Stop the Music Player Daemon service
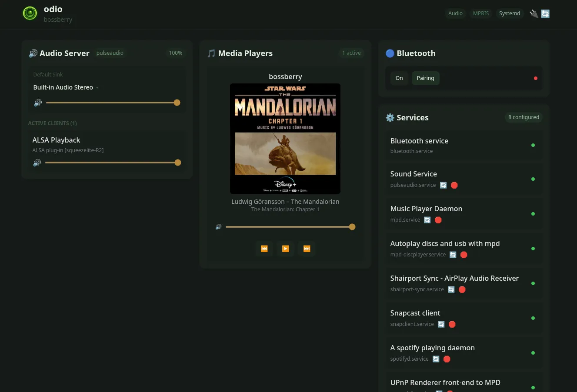Screen dimensions: 577x392 click(x=438, y=220)
